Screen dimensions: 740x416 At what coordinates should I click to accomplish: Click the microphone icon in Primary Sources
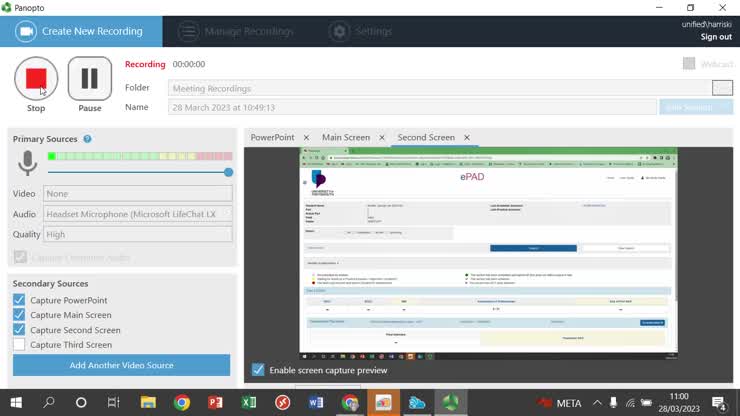[x=27, y=163]
